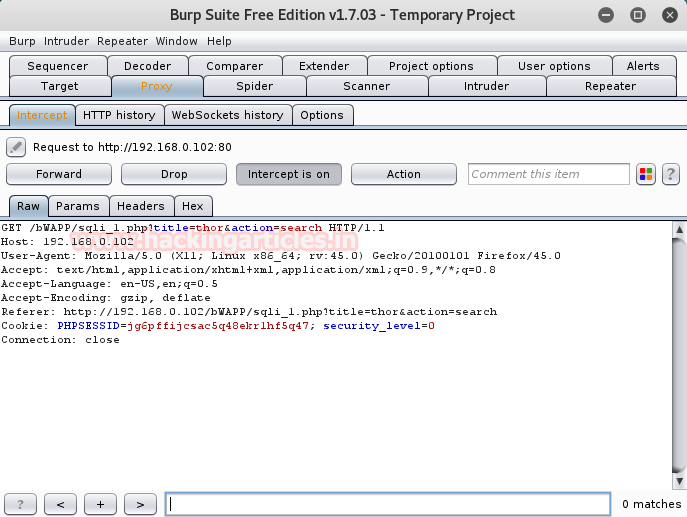Click the security_level cookie name
687x517 pixels.
(x=372, y=326)
